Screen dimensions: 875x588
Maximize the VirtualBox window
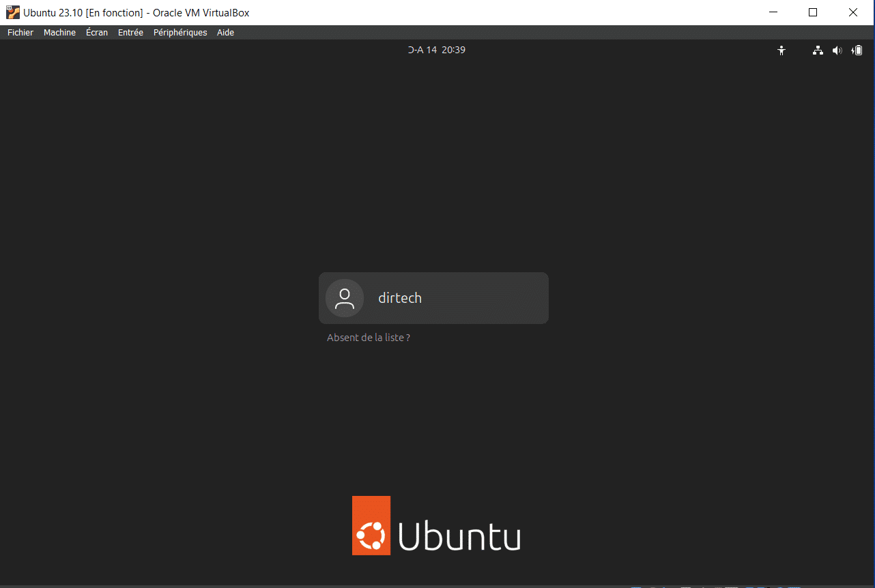[x=812, y=12]
